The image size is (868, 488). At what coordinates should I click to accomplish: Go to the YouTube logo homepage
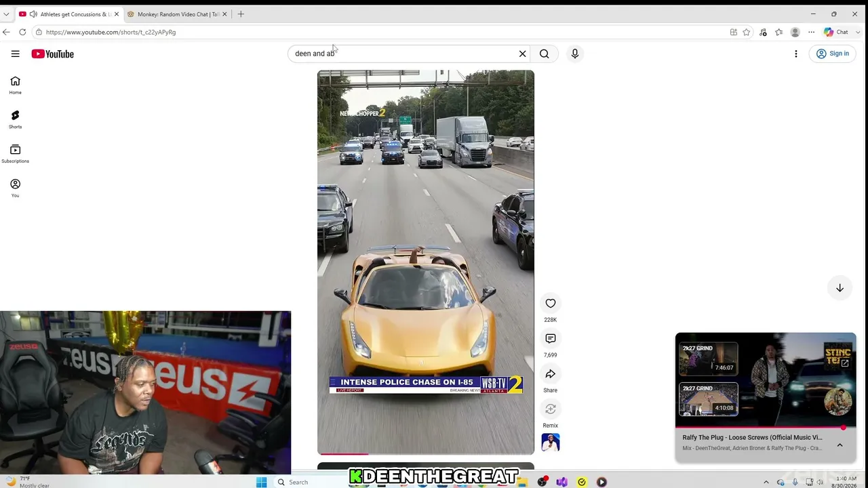[52, 54]
